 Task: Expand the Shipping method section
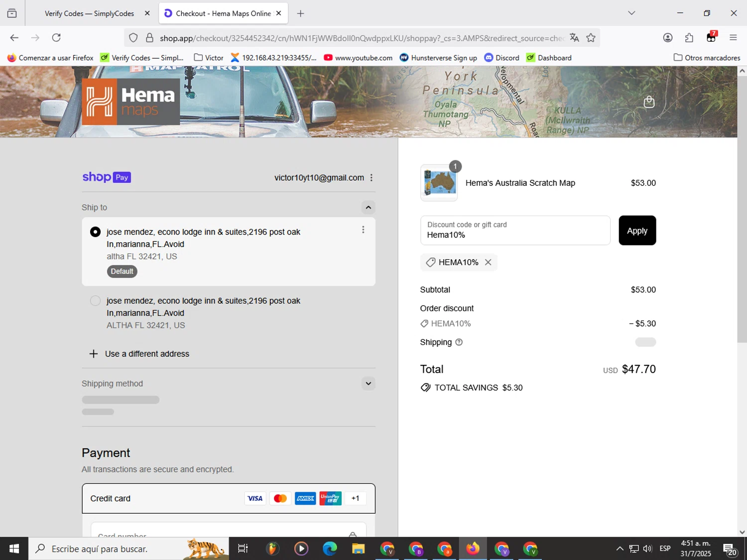(368, 383)
